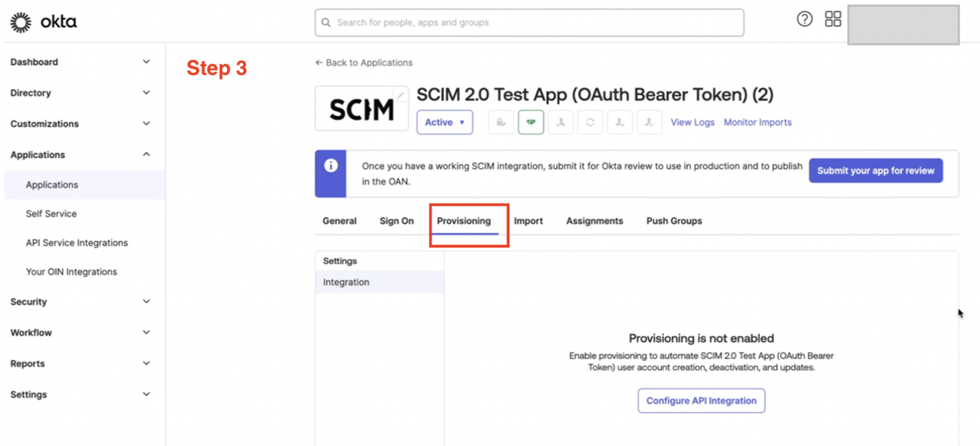Image resolution: width=980 pixels, height=446 pixels.
Task: Click the green handshake status icon
Action: tap(531, 122)
